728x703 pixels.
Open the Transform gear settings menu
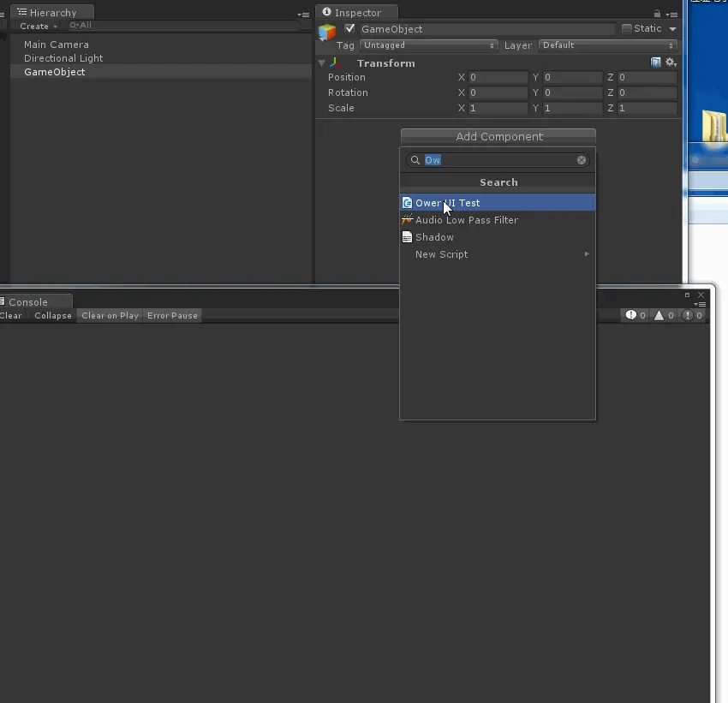(x=671, y=63)
